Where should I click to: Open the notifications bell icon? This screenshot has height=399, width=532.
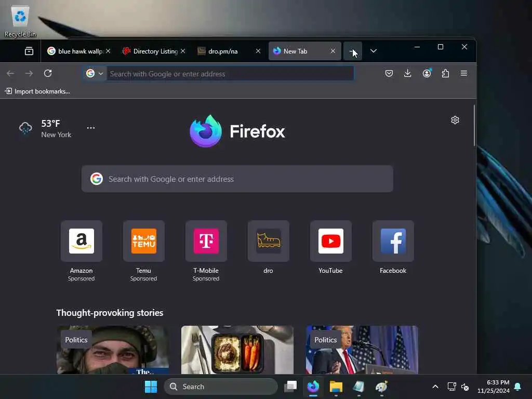click(518, 387)
